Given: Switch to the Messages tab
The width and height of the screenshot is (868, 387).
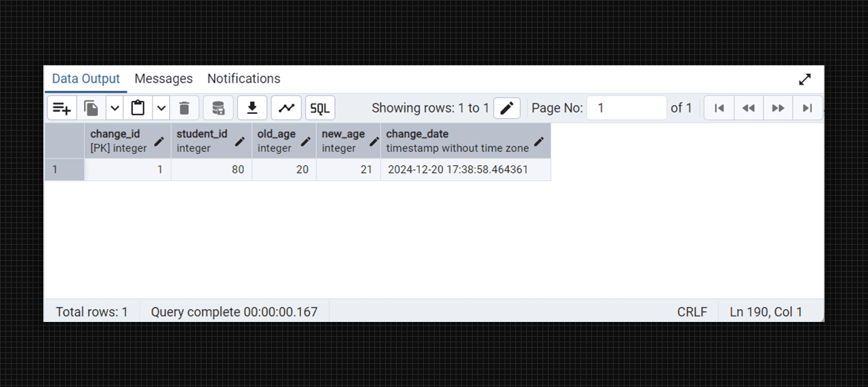Looking at the screenshot, I should (x=163, y=79).
